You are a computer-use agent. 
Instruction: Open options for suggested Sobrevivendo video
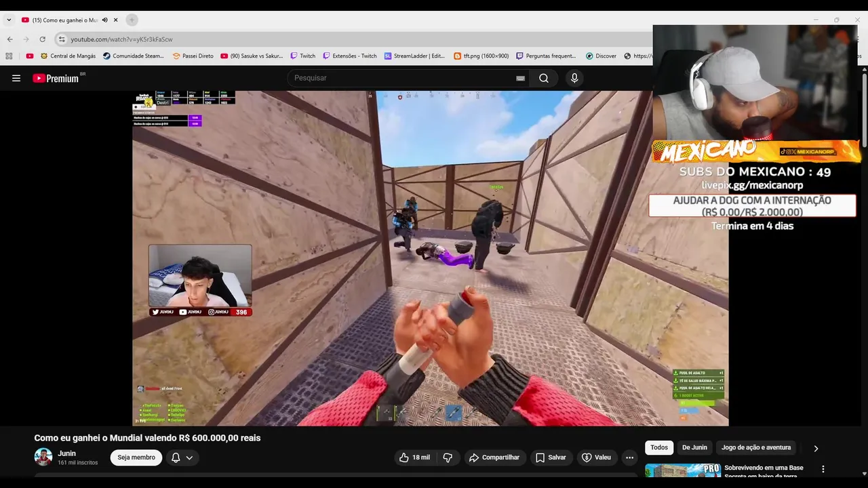tap(823, 469)
